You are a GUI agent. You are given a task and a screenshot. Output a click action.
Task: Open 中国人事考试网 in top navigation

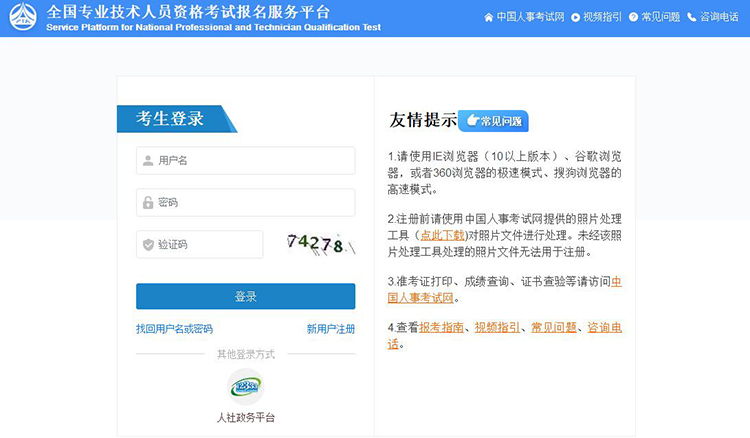tap(530, 17)
